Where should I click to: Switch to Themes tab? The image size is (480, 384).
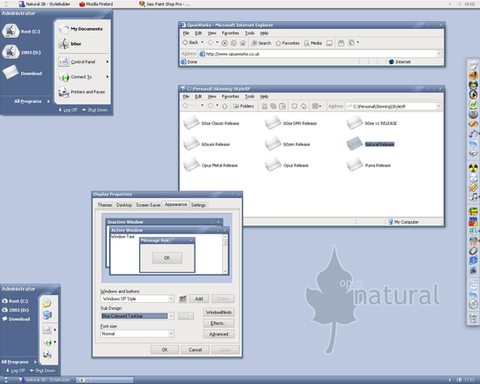pyautogui.click(x=105, y=205)
